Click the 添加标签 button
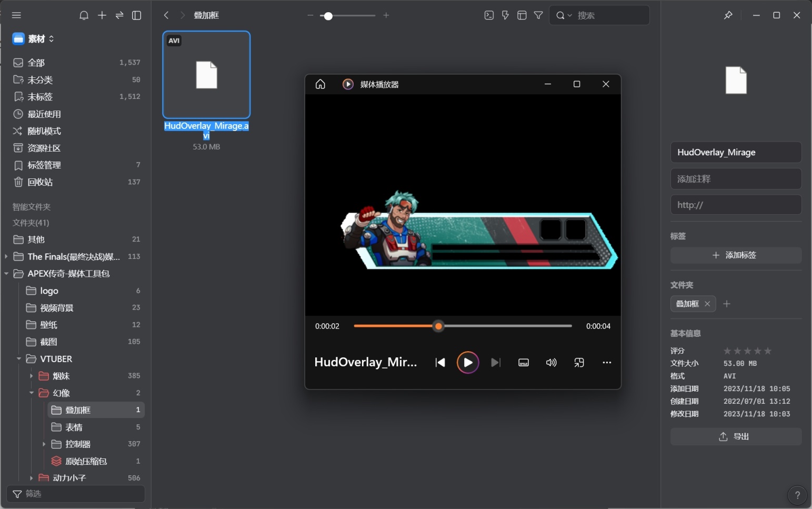This screenshot has height=509, width=812. [x=736, y=255]
